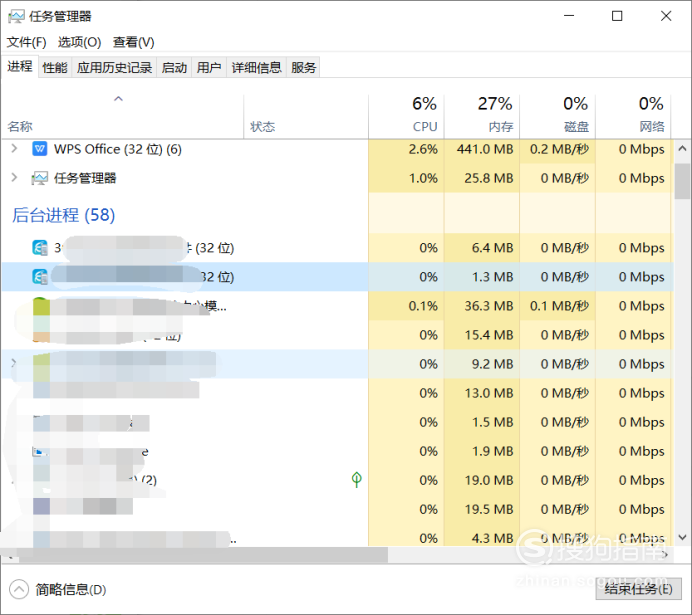This screenshot has height=615, width=692.
Task: Select the WPS Office (32 位) (6) row
Action: click(338, 149)
